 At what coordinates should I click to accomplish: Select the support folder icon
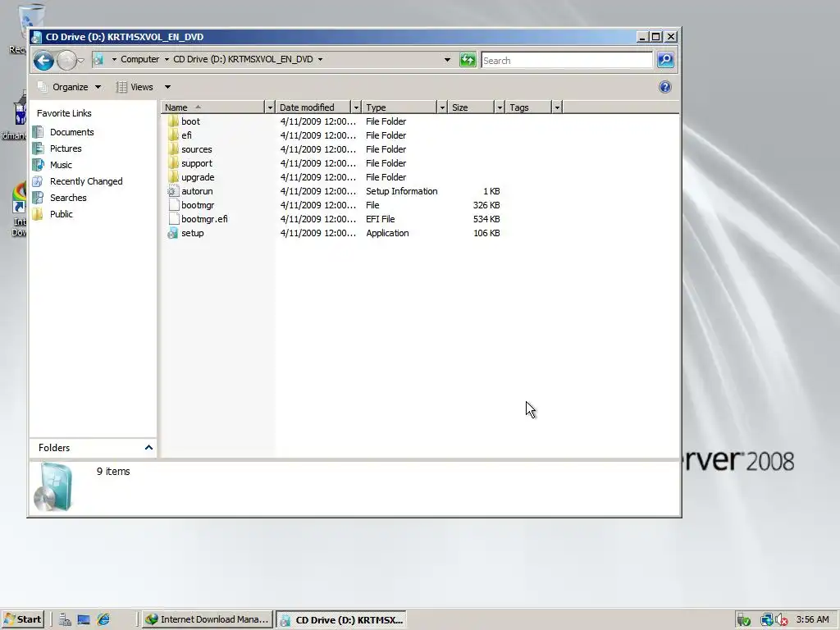173,163
